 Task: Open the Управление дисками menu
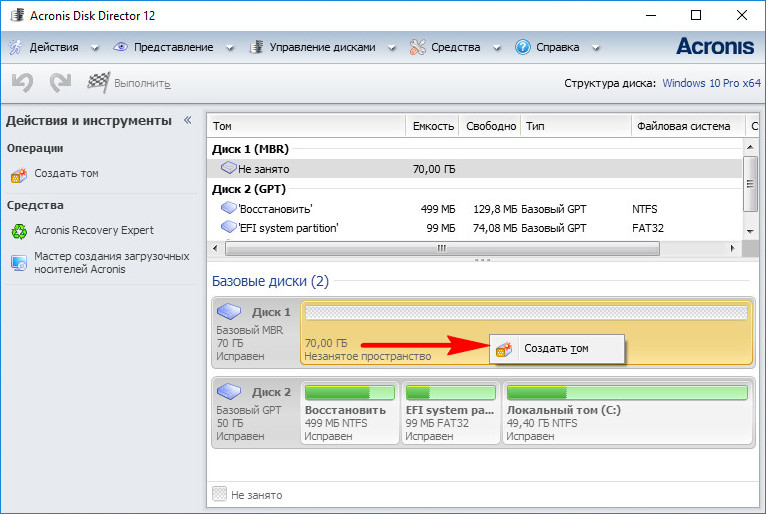[322, 47]
